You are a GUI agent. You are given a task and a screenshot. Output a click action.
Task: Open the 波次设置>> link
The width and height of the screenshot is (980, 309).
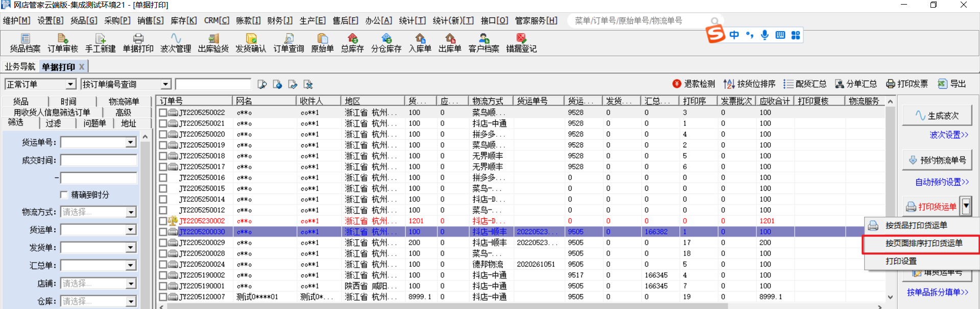(x=949, y=135)
